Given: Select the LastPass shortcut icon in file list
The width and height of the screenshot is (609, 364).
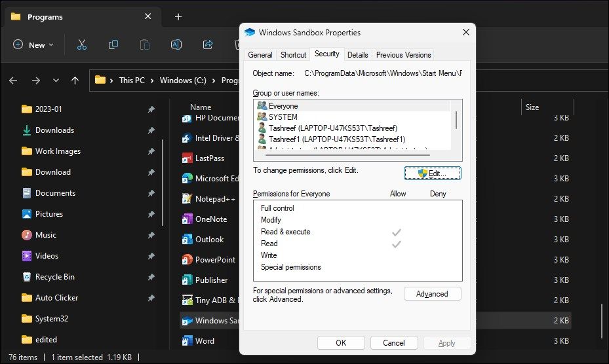Looking at the screenshot, I should pyautogui.click(x=187, y=158).
